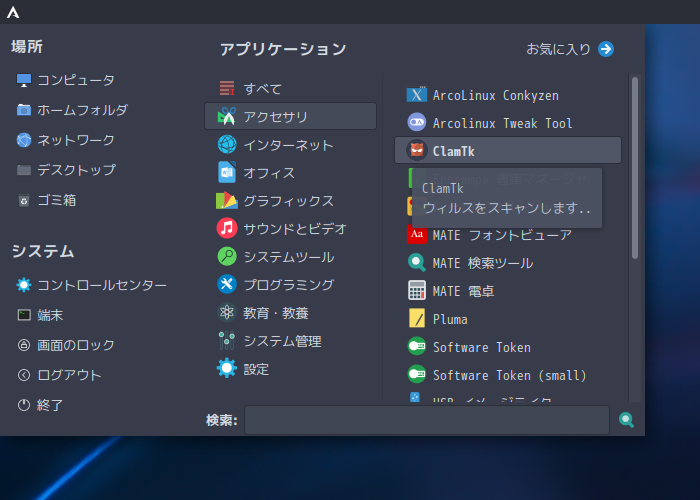The width and height of the screenshot is (700, 500).
Task: Launch MATE 検索ツール by its name
Action: pos(483,263)
